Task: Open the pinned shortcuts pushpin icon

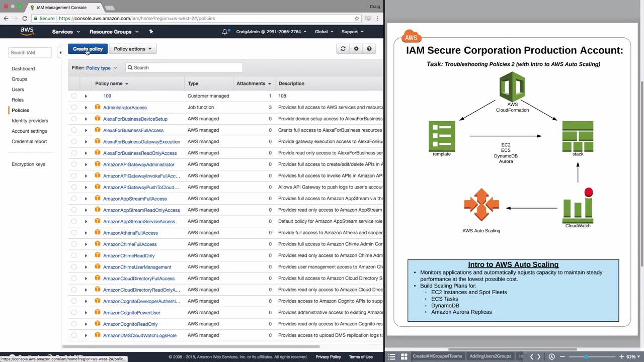Action: tap(151, 32)
